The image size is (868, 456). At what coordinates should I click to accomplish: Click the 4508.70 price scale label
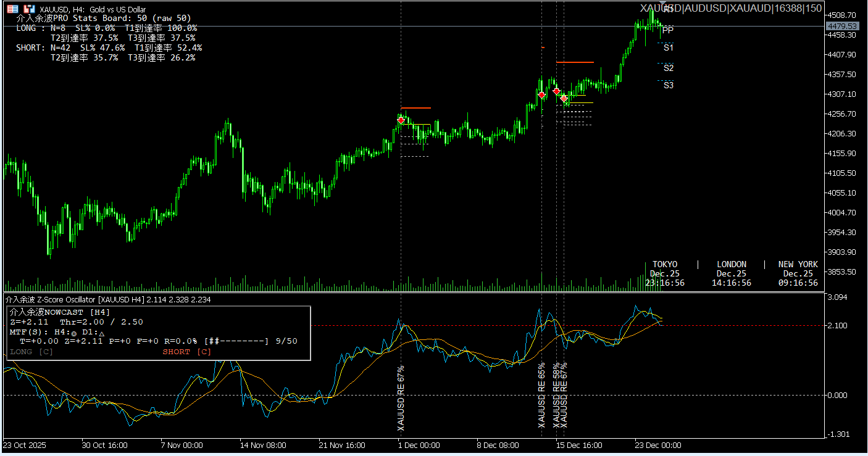coord(841,15)
